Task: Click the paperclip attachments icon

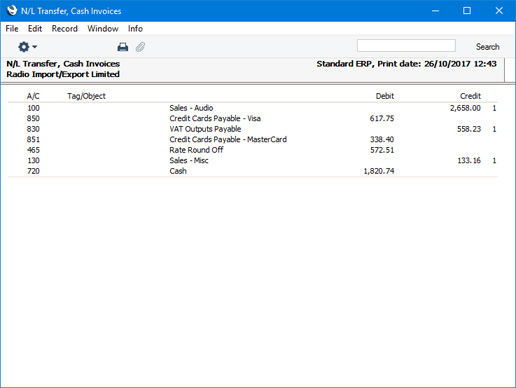Action: (140, 47)
